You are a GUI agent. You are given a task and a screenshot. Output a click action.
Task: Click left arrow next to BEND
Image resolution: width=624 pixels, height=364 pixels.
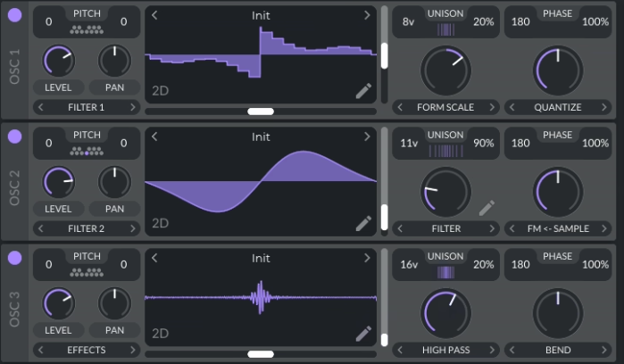(512, 350)
